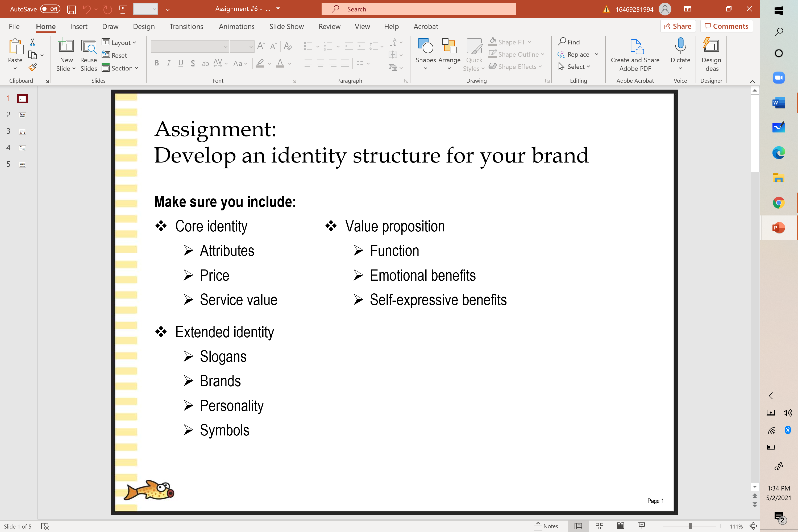Image resolution: width=798 pixels, height=532 pixels.
Task: Toggle AutoSave switch
Action: click(50, 9)
